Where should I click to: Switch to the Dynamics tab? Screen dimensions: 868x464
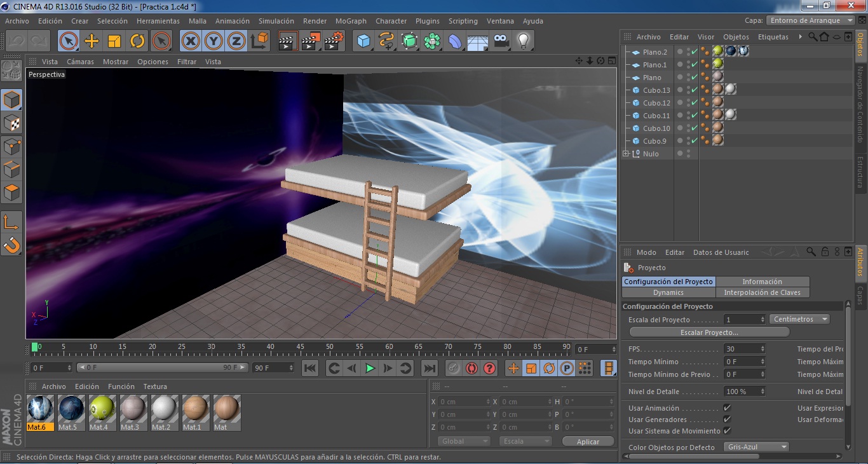click(668, 292)
